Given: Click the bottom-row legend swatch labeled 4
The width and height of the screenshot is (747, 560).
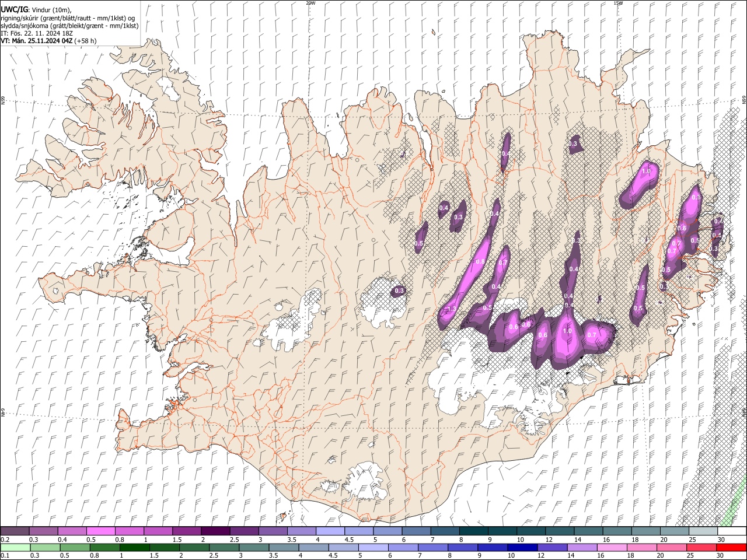Looking at the screenshot, I should tap(313, 547).
